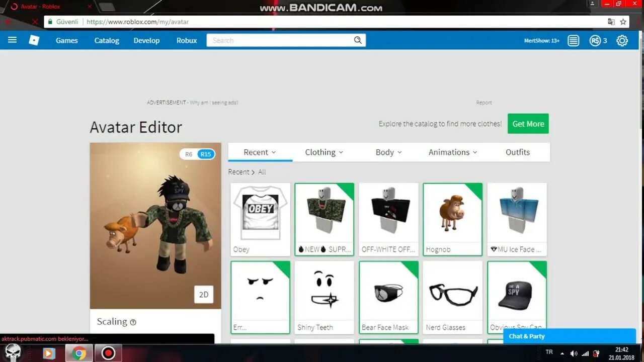Open the Develop nav item
This screenshot has width=644, height=362.
click(x=146, y=41)
